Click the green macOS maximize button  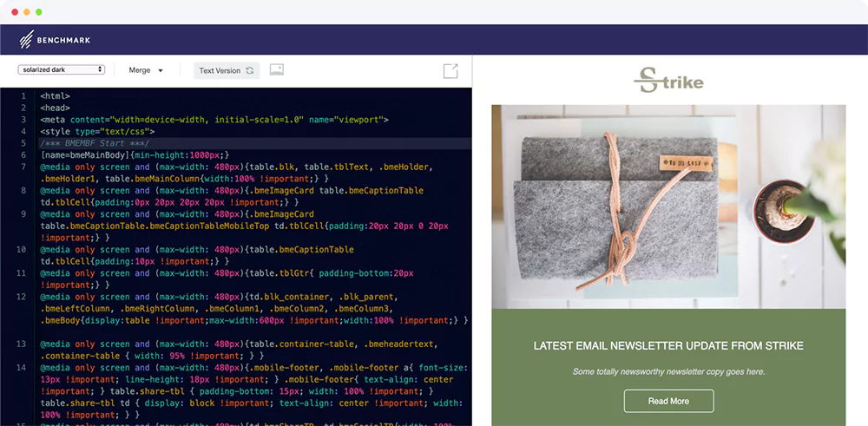[x=39, y=12]
